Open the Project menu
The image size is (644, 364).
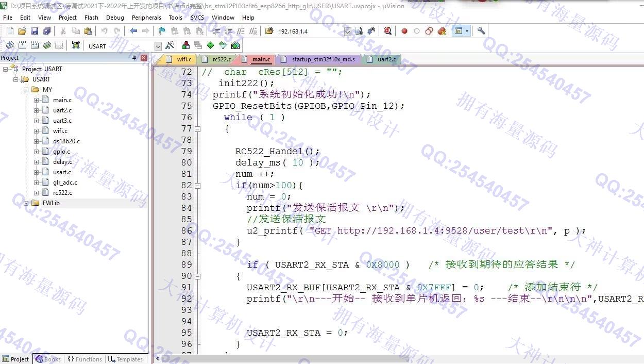(67, 18)
